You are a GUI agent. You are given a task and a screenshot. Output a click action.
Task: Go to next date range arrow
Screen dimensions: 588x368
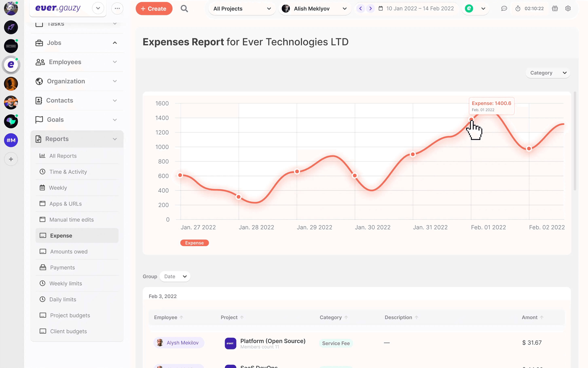(370, 8)
